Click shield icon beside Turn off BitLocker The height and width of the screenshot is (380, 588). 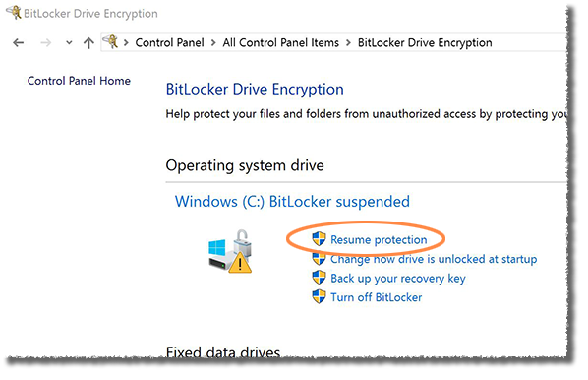tap(320, 296)
